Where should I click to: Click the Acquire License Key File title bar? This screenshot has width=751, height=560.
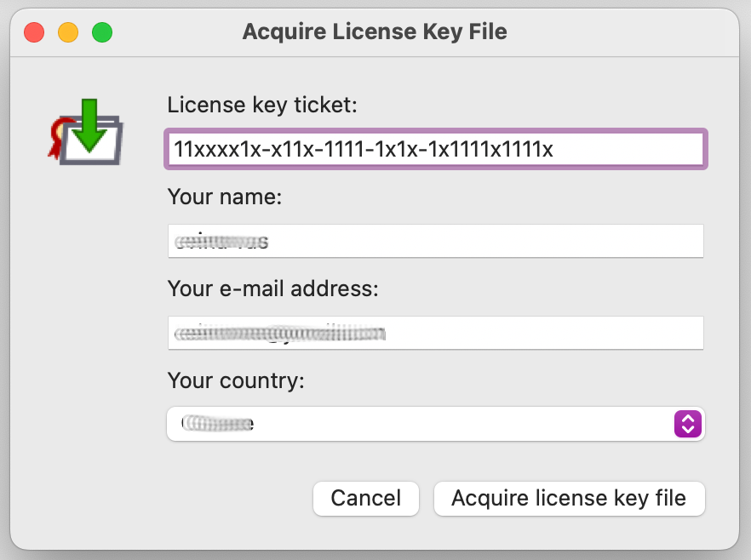[375, 31]
